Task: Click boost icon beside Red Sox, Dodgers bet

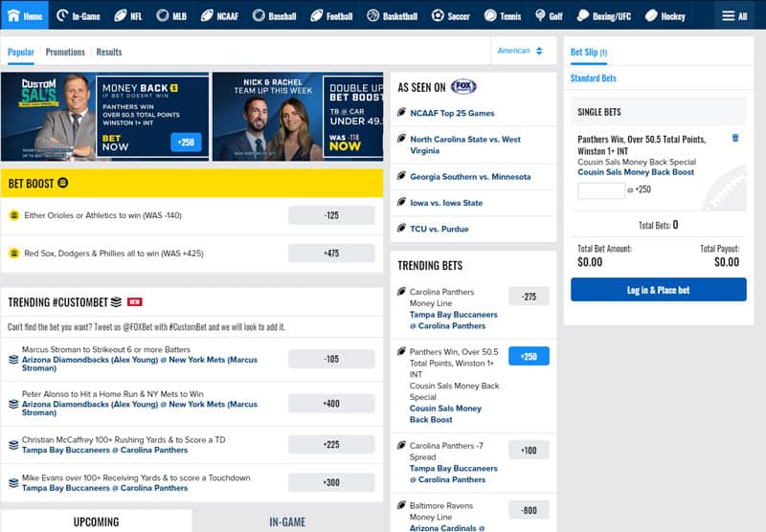Action: tap(14, 254)
